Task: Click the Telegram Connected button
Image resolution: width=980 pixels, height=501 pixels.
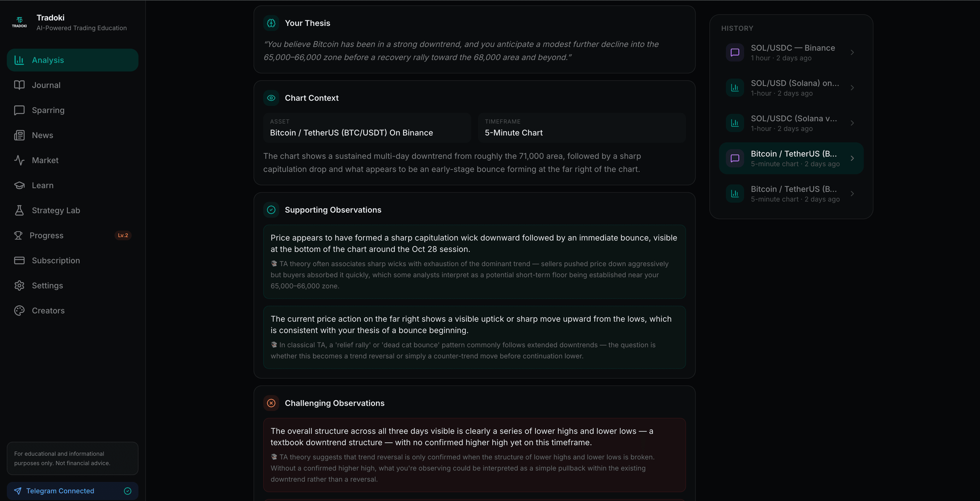Action: (x=72, y=491)
